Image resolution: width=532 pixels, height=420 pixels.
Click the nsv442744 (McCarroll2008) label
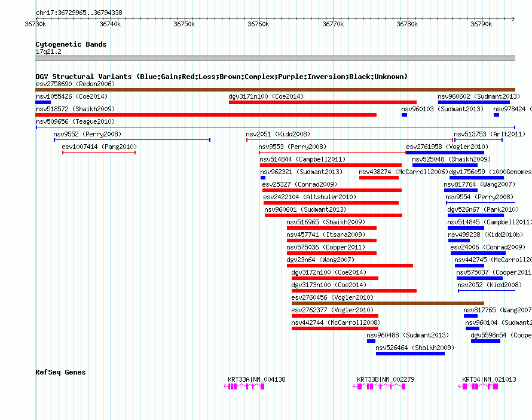pos(336,322)
